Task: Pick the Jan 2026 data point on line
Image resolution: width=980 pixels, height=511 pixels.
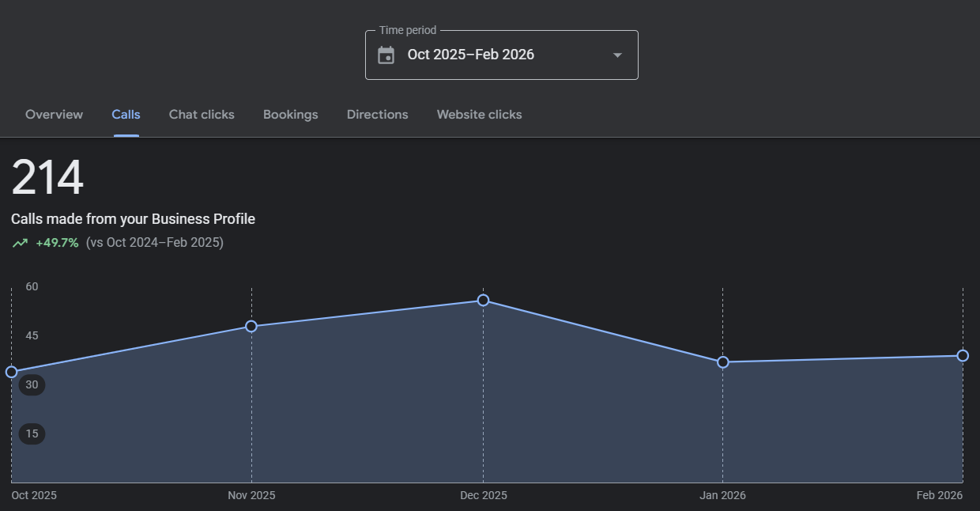Action: click(x=722, y=362)
